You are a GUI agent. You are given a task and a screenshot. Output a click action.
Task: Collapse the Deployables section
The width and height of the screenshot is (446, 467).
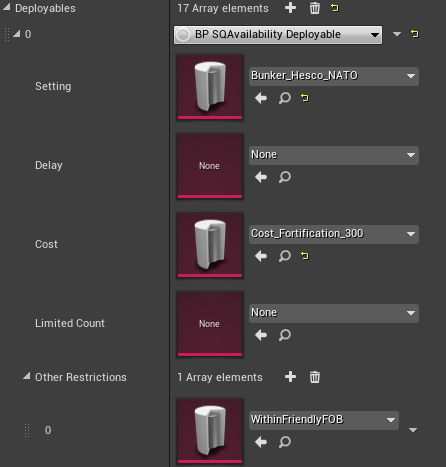(7, 6)
